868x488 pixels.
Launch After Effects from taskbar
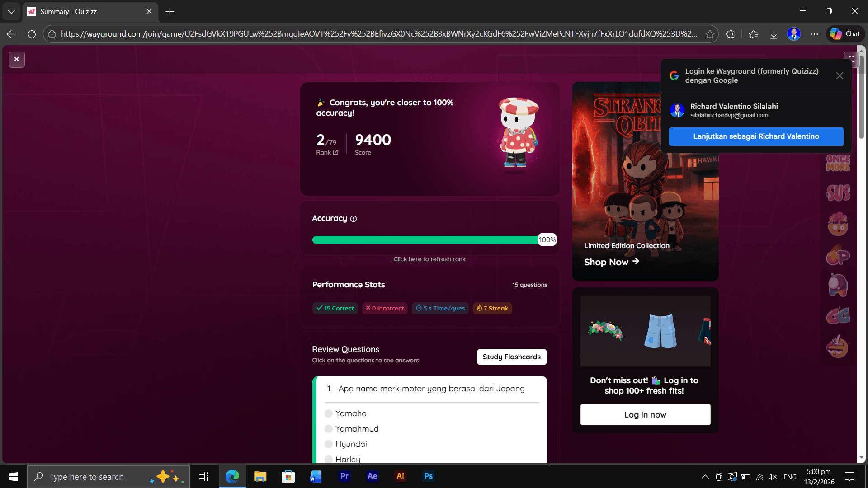(x=373, y=477)
